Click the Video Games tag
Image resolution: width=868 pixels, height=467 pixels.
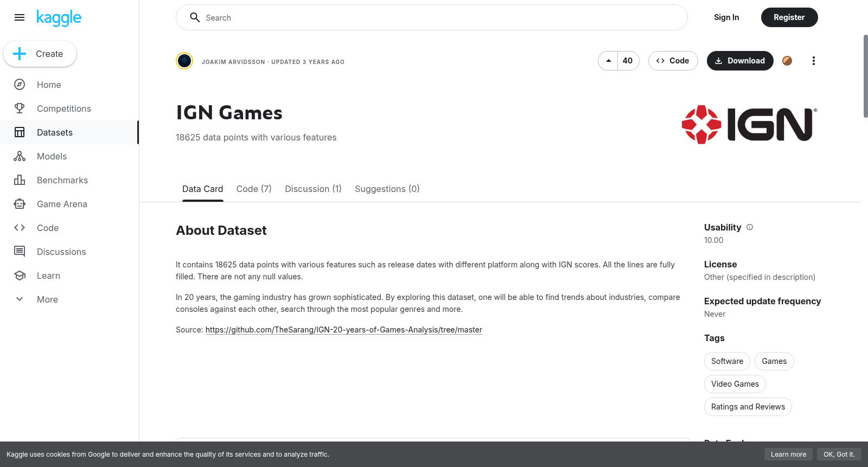coord(735,384)
